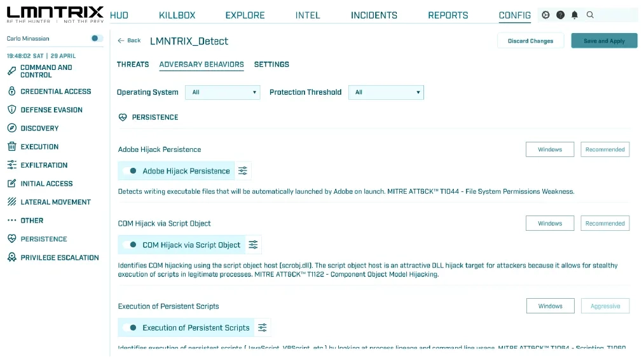Click the 19:48:02 SAT 29 APRIL timestamp

point(41,55)
